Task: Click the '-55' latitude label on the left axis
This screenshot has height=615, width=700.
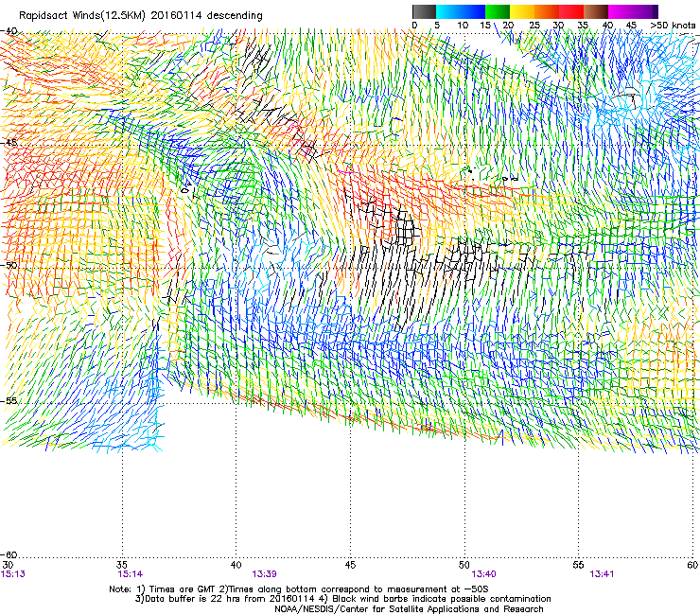Action: 9,400
